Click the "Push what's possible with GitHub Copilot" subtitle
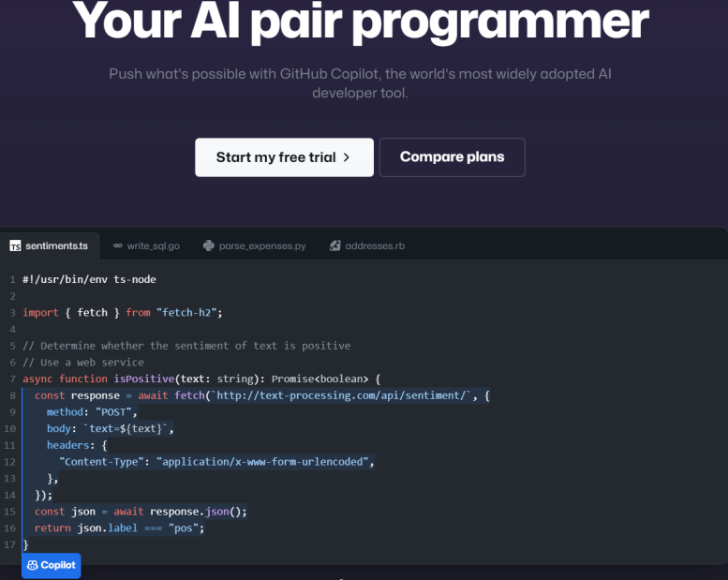Viewport: 728px width, 580px height. pyautogui.click(x=360, y=83)
